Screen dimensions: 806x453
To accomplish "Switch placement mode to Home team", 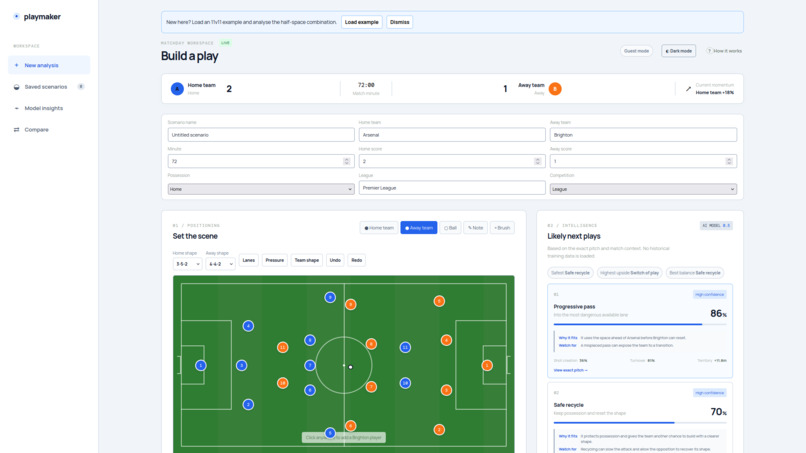I will click(x=379, y=228).
